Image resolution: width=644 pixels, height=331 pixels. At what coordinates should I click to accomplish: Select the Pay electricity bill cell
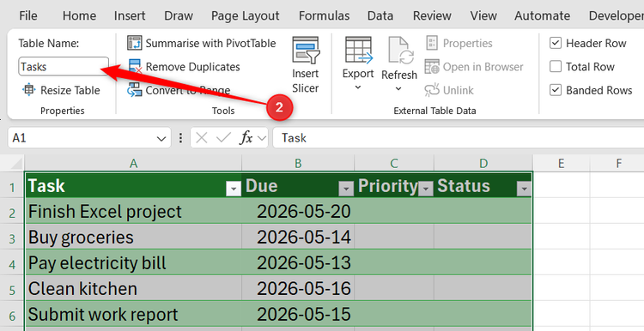[x=133, y=263]
